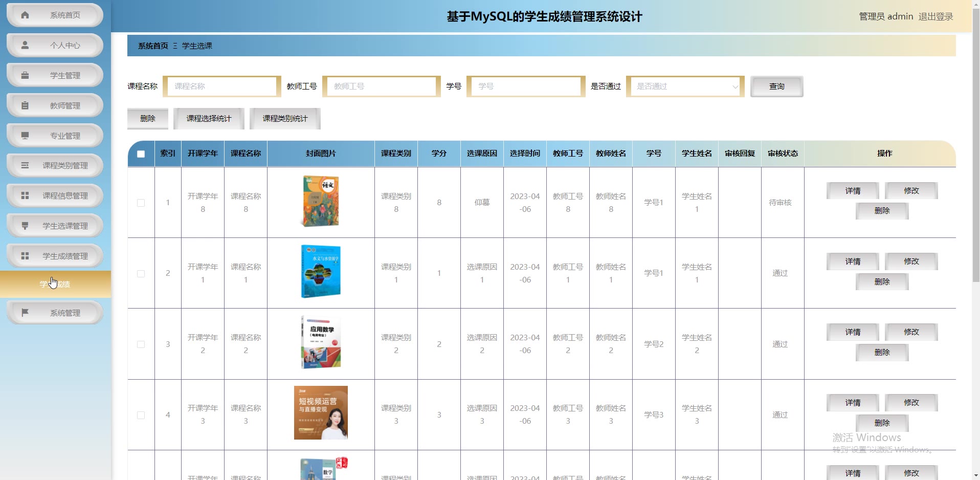Click 删除 for row index 2
The width and height of the screenshot is (980, 480).
point(882,282)
